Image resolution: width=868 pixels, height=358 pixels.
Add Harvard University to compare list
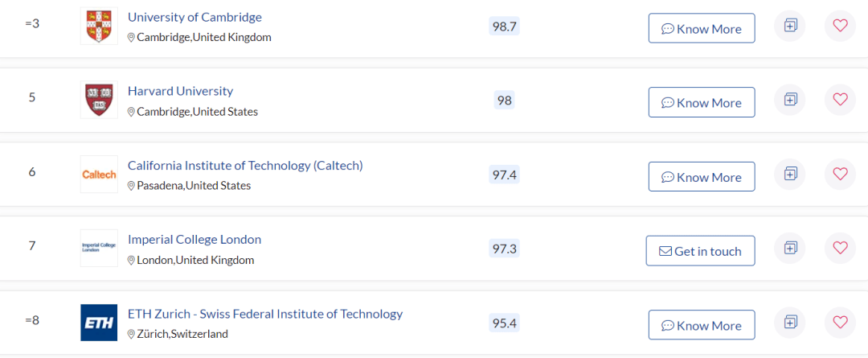(790, 100)
